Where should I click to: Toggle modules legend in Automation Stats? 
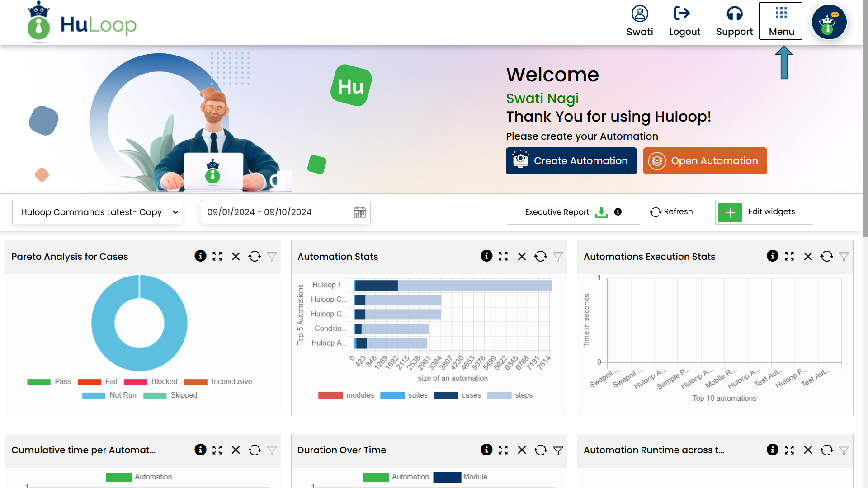346,395
